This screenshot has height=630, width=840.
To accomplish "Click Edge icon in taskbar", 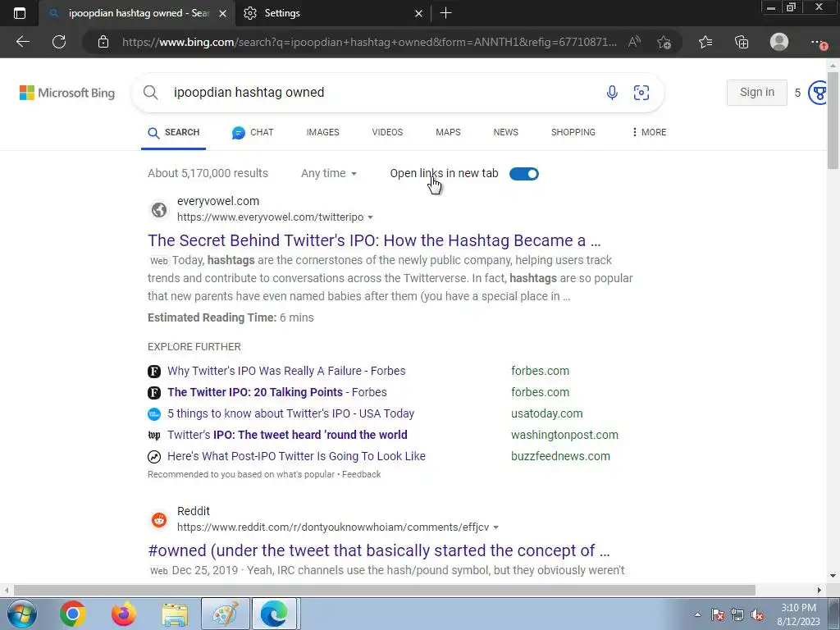I will (274, 614).
